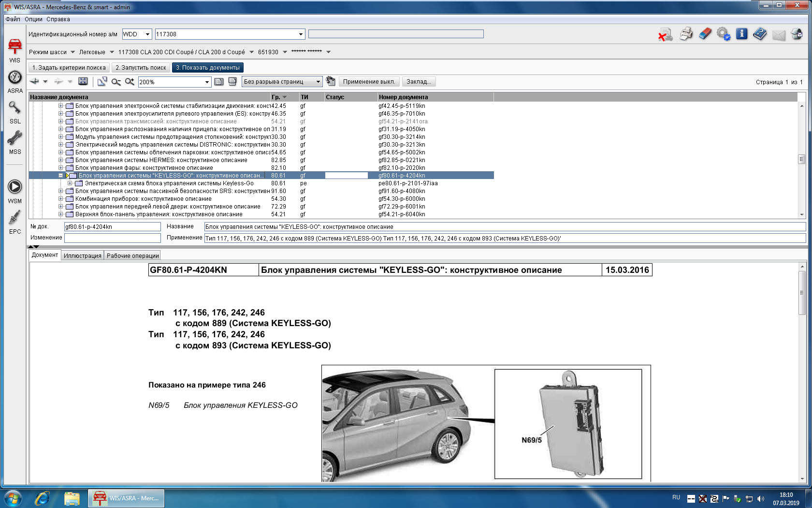The width and height of the screenshot is (812, 508).
Task: Open the SSL module in the sidebar
Action: [15, 112]
